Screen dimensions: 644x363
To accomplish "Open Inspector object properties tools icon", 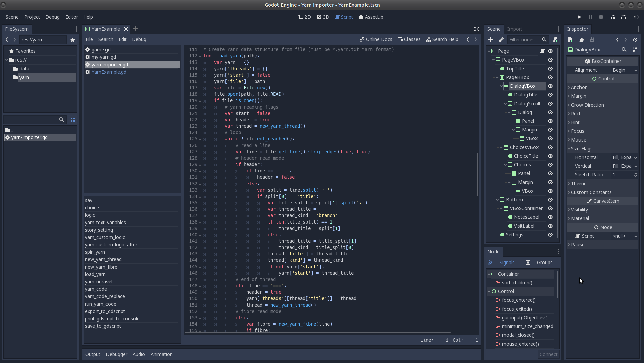I will click(635, 50).
